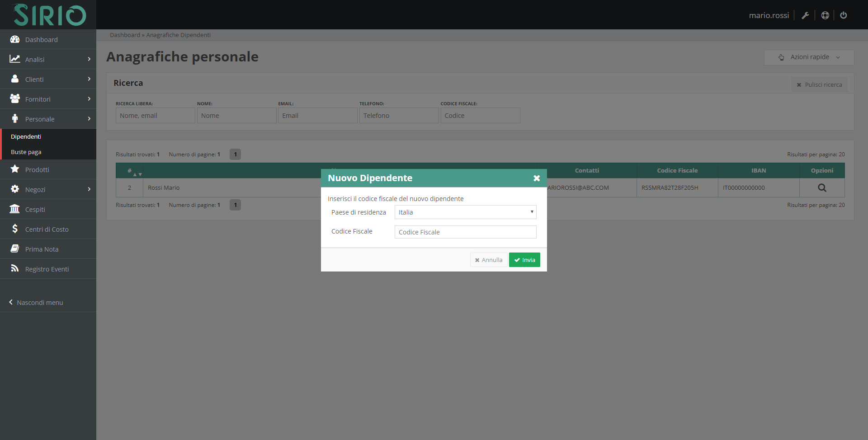
Task: Click the Anagrafiche Dipendenti breadcrumb
Action: 178,35
